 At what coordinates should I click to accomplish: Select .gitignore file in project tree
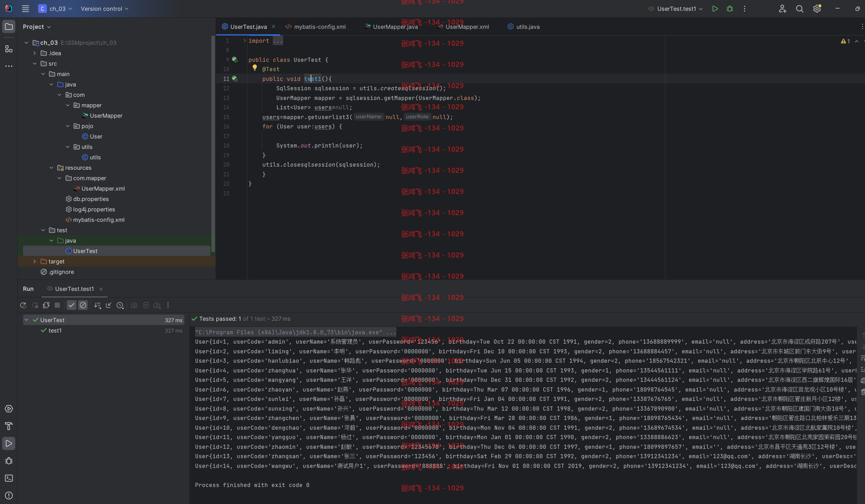click(x=58, y=272)
